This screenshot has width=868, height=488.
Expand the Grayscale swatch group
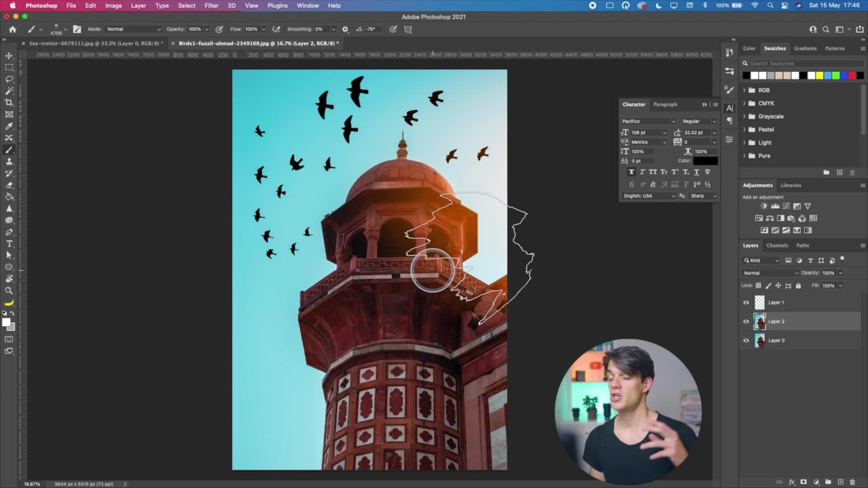745,117
